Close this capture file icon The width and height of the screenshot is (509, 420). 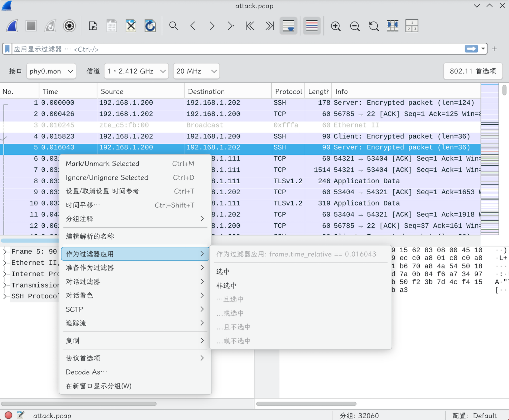click(x=131, y=26)
